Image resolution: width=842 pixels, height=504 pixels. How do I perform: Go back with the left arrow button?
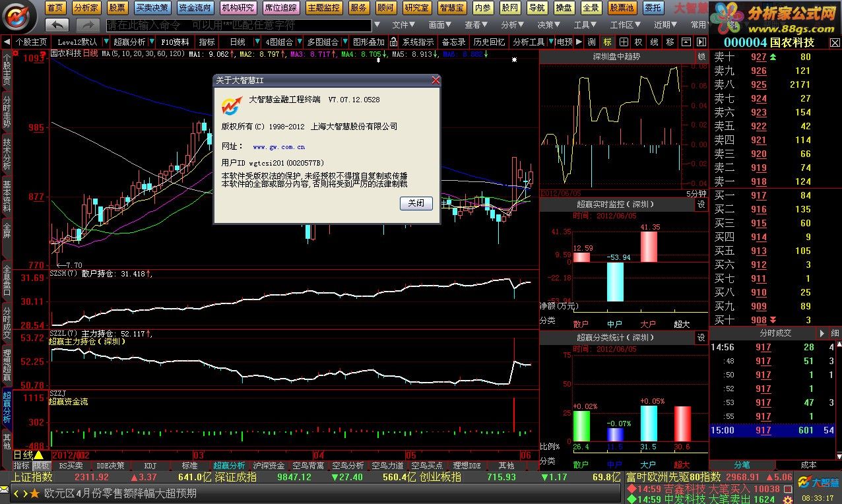(x=57, y=25)
